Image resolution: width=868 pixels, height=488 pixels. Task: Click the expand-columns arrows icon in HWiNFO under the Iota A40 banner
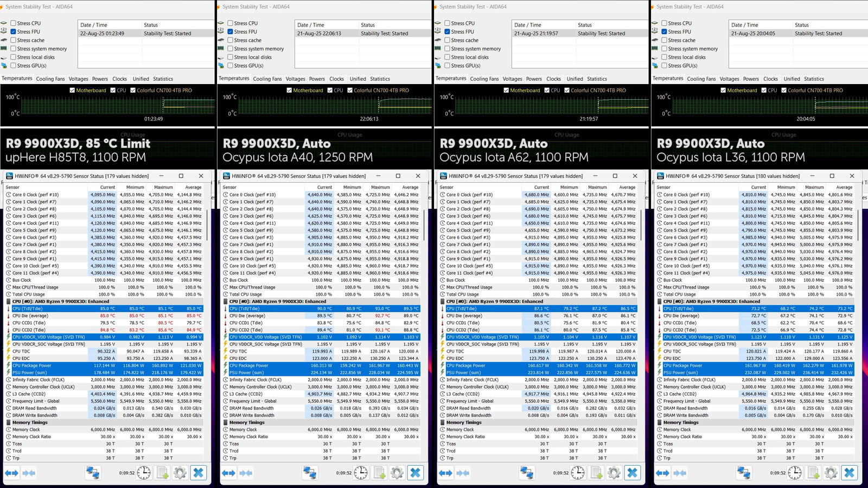(x=228, y=473)
